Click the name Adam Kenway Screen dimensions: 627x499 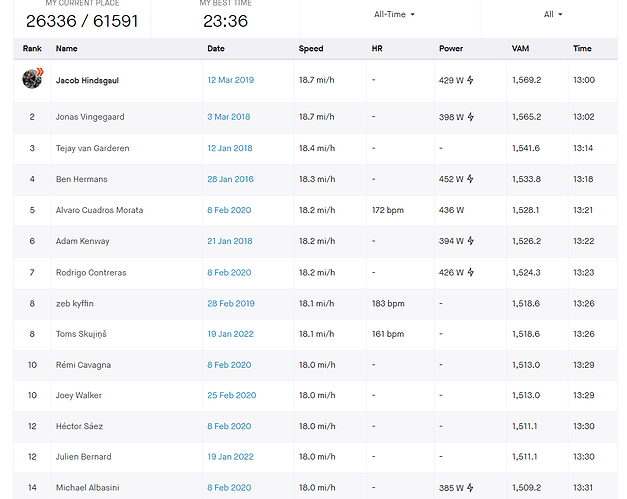click(x=82, y=241)
